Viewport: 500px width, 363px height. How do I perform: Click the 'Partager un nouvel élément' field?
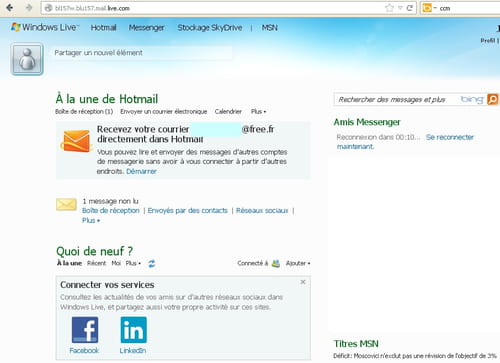pos(142,53)
